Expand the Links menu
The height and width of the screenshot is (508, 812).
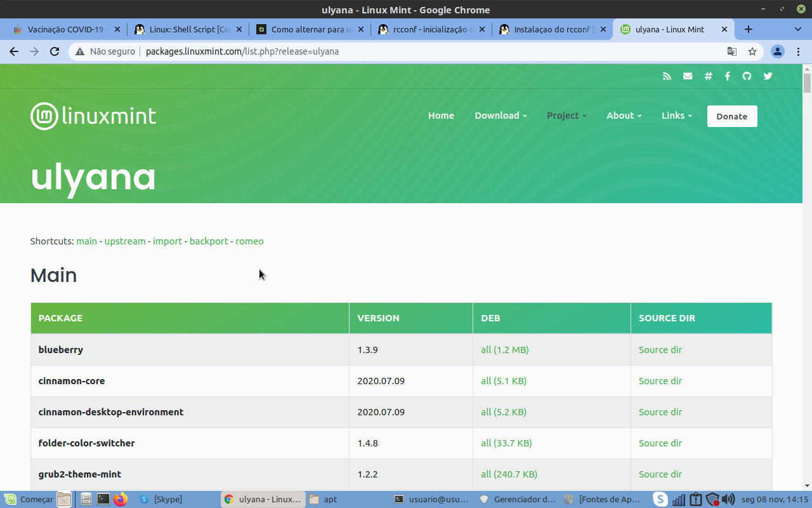click(x=676, y=116)
